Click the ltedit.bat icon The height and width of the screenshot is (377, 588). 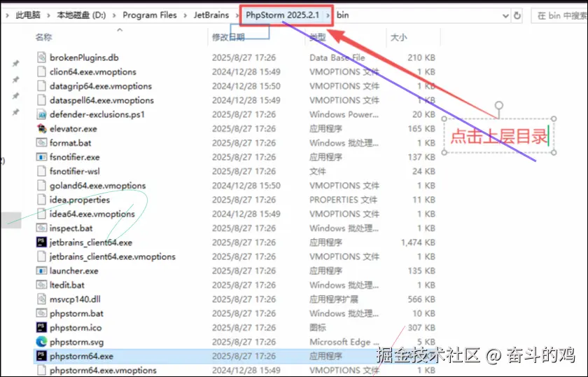pyautogui.click(x=41, y=285)
